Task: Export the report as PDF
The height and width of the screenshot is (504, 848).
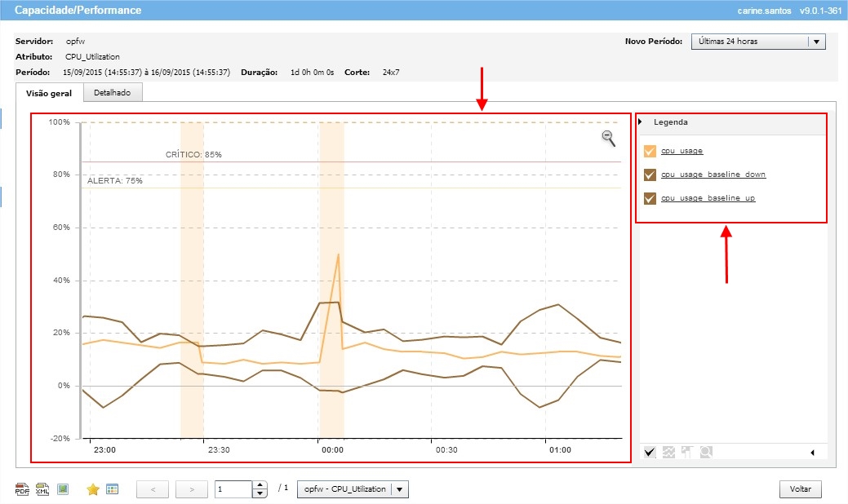Action: 22,489
